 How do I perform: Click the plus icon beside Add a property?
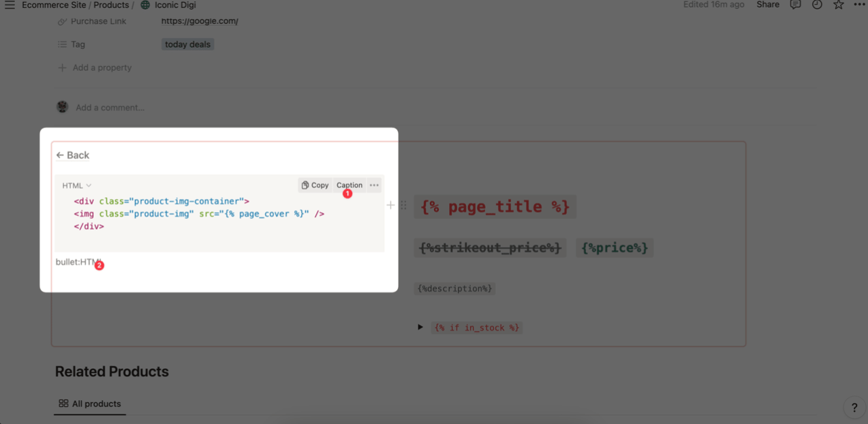click(x=62, y=67)
